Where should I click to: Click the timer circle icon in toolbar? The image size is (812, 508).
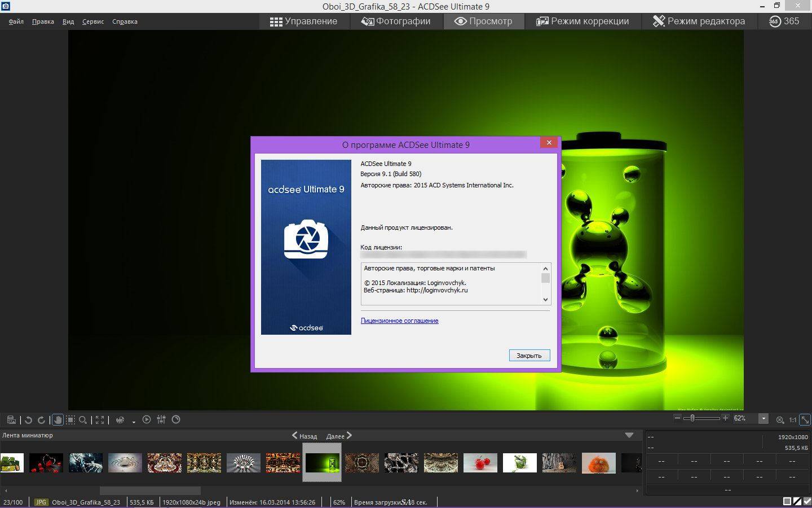[176, 419]
